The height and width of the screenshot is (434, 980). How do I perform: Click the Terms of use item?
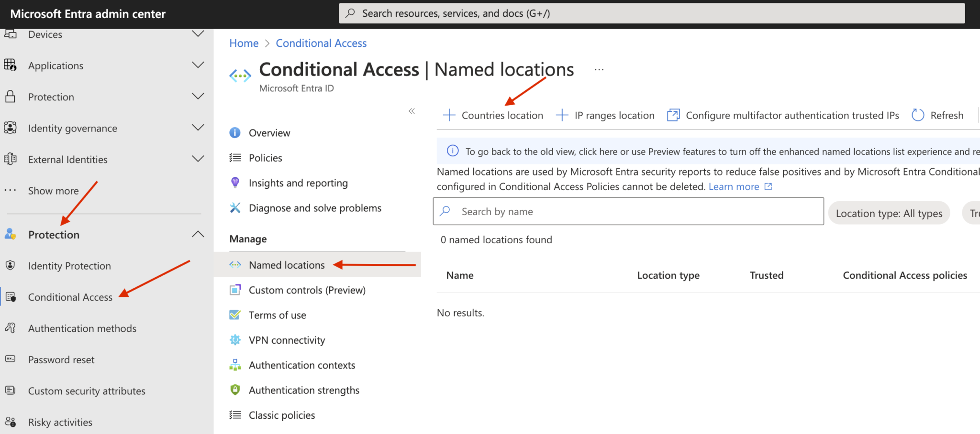point(277,315)
